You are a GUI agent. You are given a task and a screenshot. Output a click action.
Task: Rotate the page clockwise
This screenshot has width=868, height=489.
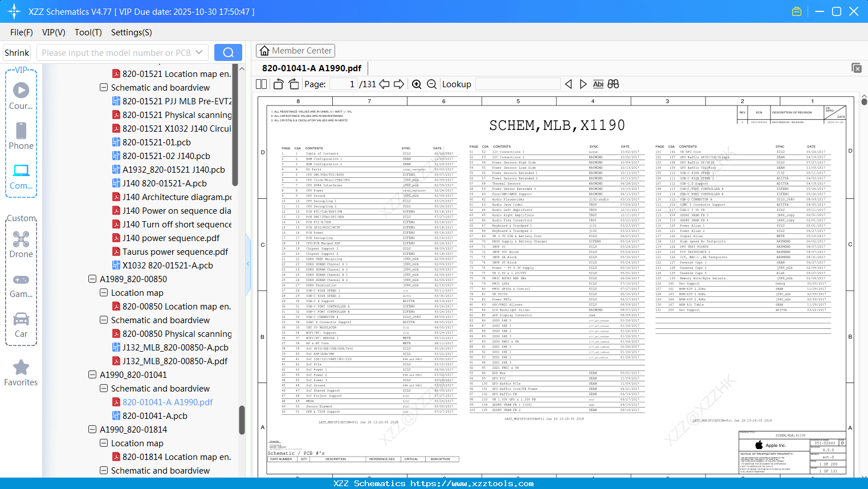click(294, 84)
